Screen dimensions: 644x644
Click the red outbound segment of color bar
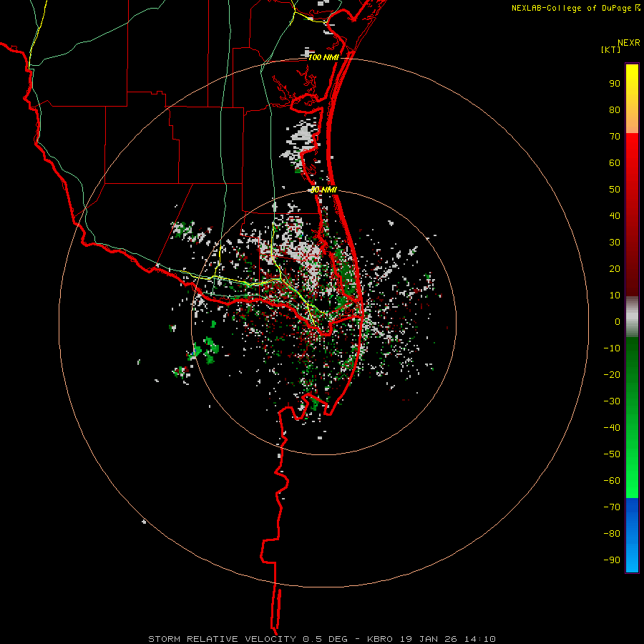tap(632, 215)
